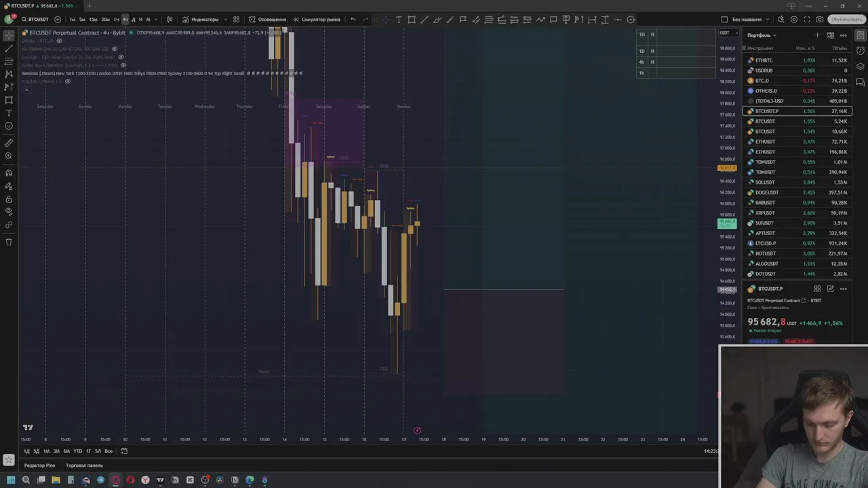Image resolution: width=868 pixels, height=488 pixels.
Task: Delete drawings with trash icon
Action: (9, 242)
